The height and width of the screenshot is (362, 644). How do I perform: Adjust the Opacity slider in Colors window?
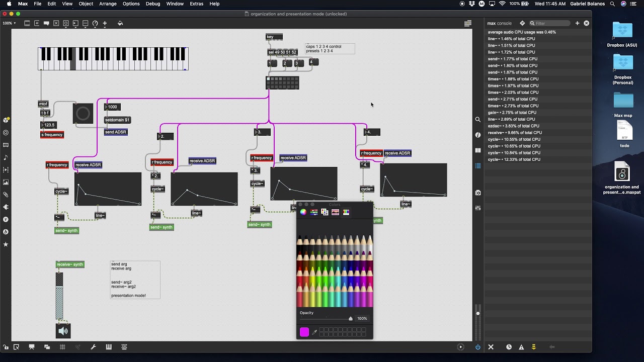[x=326, y=318]
